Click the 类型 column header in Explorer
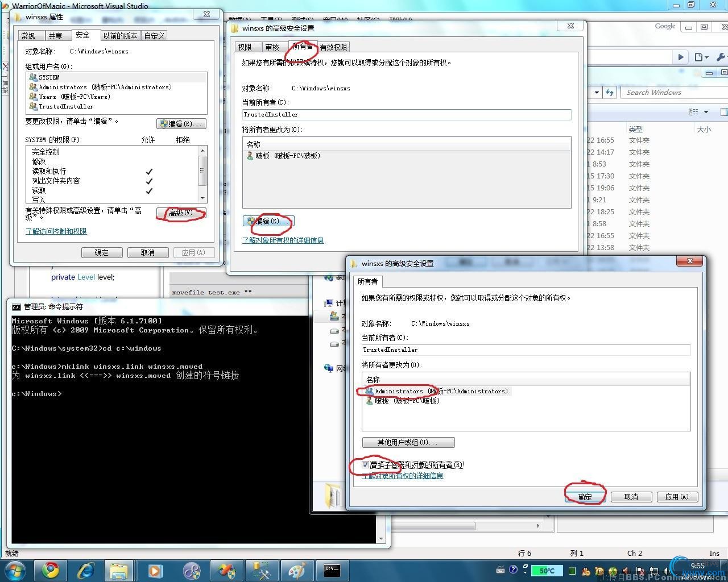Screen dimensions: 728x582 pyautogui.click(x=636, y=129)
